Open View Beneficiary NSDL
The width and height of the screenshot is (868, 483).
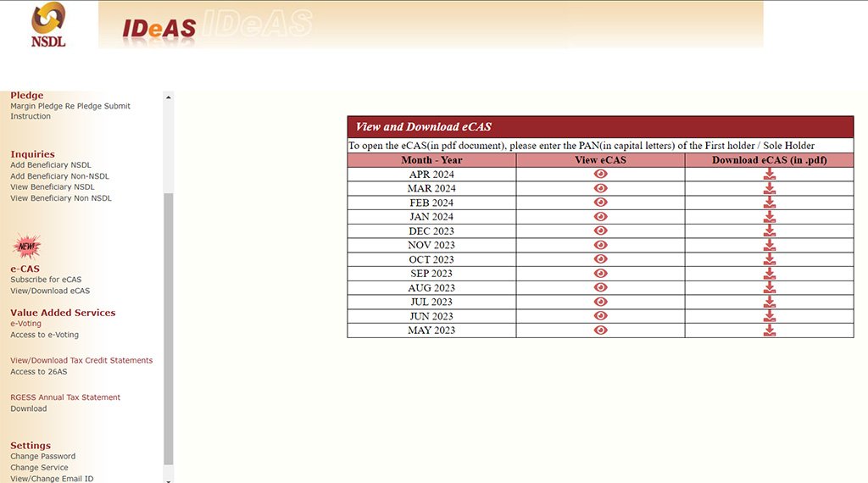click(53, 187)
